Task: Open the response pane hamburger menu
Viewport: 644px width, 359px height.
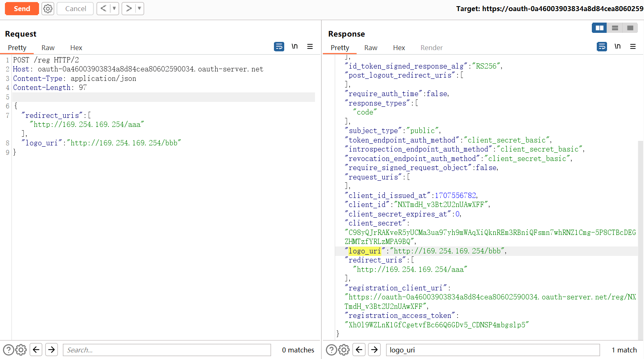Action: click(633, 47)
